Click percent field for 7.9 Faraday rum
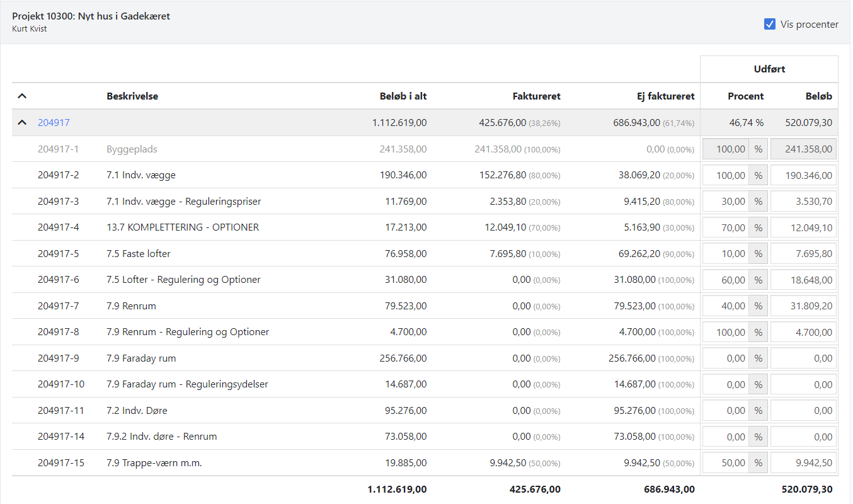853x504 pixels. [x=726, y=358]
